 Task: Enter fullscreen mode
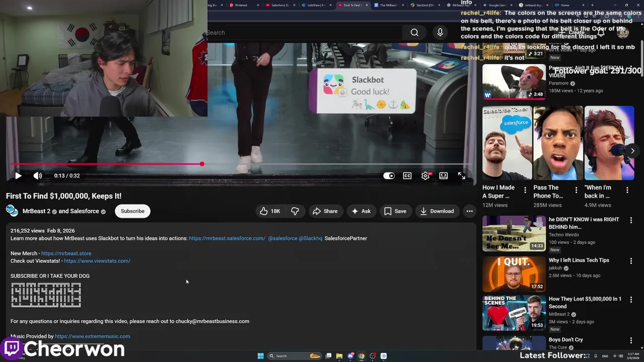click(461, 175)
